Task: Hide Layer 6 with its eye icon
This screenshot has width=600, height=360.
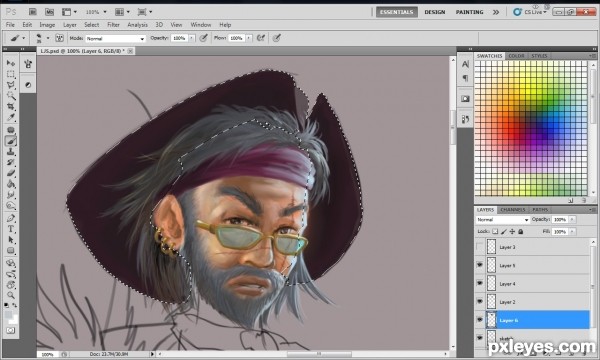Action: (x=480, y=320)
